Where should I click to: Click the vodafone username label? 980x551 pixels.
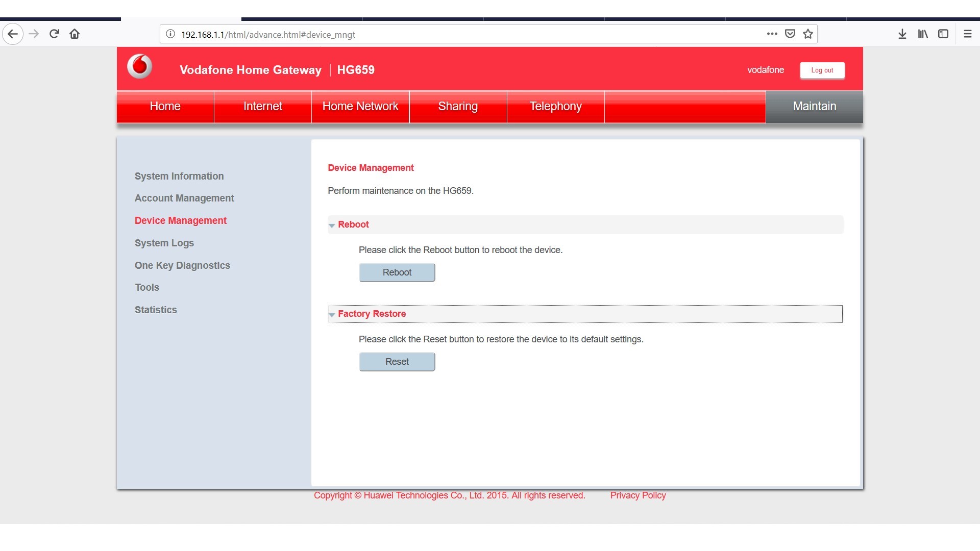pos(766,70)
